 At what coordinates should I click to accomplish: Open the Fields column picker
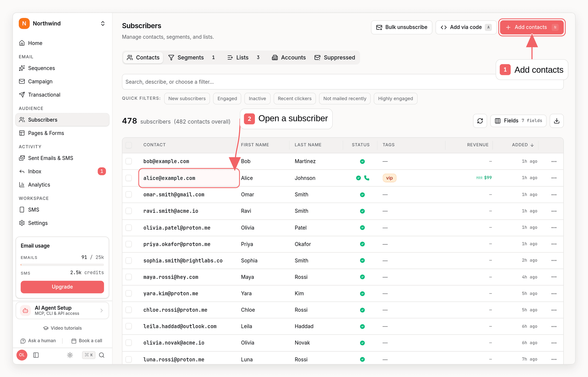[518, 121]
